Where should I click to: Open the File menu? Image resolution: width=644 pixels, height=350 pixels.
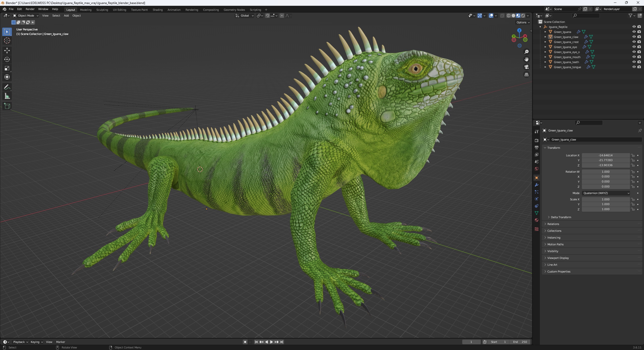pos(11,9)
